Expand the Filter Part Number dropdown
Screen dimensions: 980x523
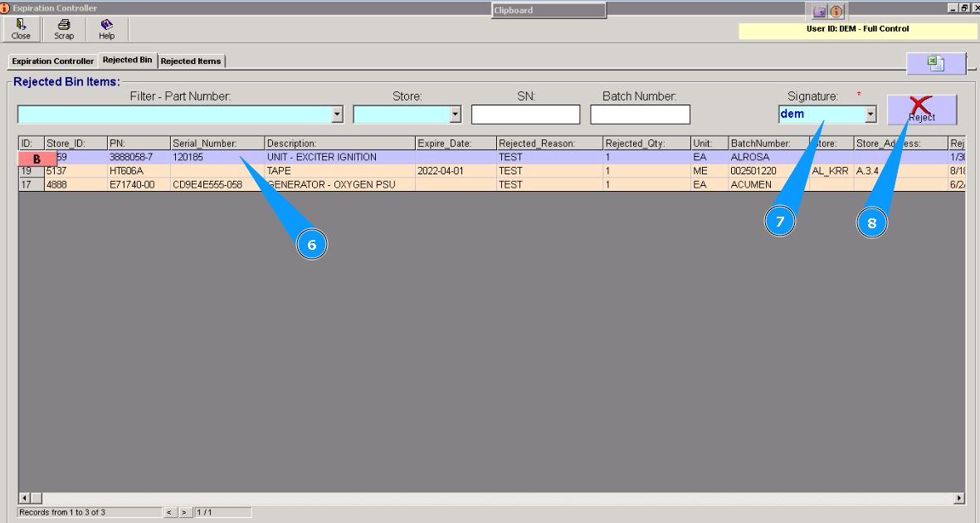click(x=338, y=115)
